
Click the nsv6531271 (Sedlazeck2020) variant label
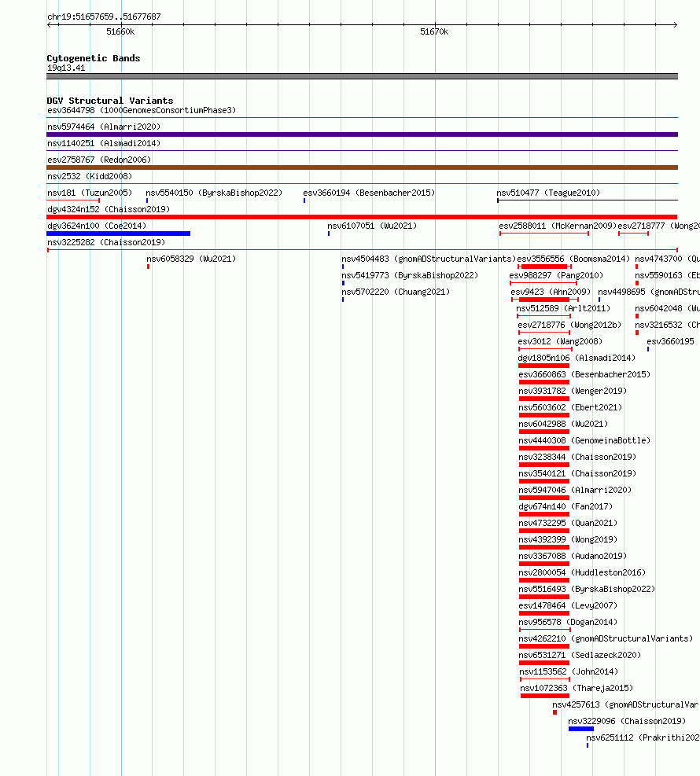tap(580, 655)
